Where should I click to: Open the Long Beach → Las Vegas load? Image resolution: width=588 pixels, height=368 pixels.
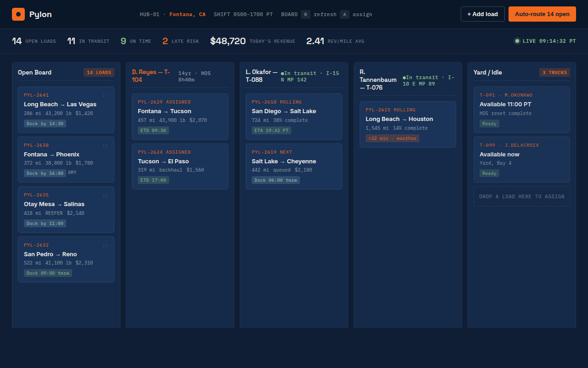(66, 109)
